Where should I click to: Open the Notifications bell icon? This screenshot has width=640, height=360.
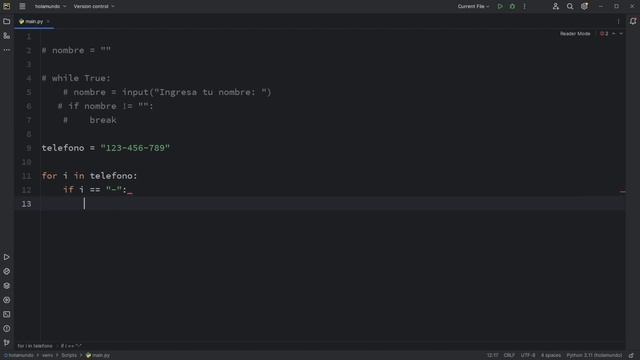coord(633,21)
